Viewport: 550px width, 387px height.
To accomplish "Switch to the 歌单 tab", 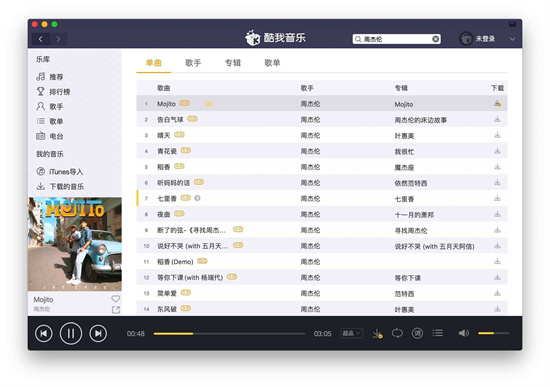I will pyautogui.click(x=272, y=63).
